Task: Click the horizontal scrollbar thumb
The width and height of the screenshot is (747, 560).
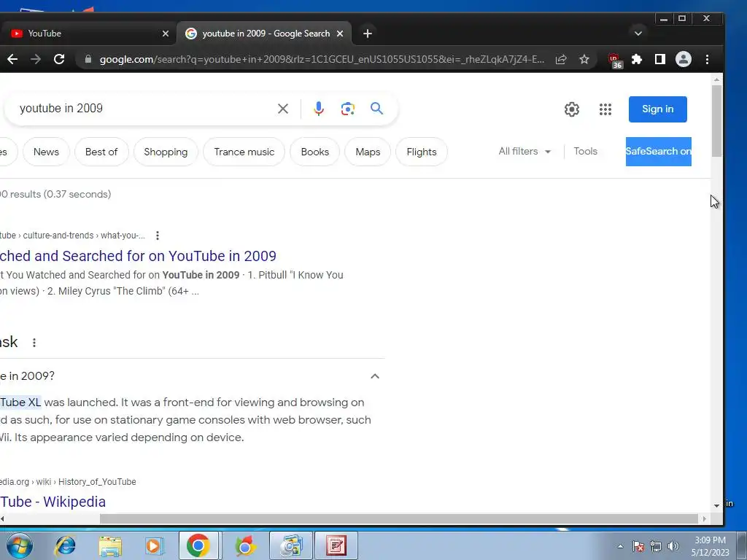Action: pos(398,518)
